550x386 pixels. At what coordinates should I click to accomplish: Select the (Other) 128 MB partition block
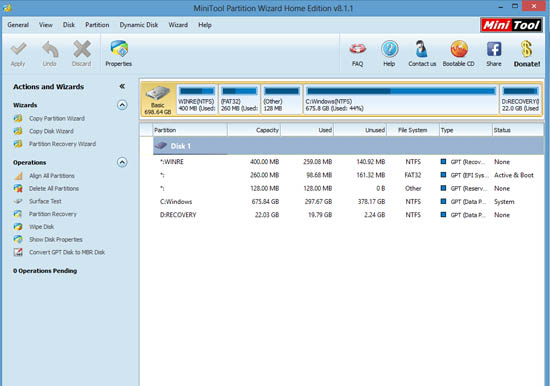point(282,100)
